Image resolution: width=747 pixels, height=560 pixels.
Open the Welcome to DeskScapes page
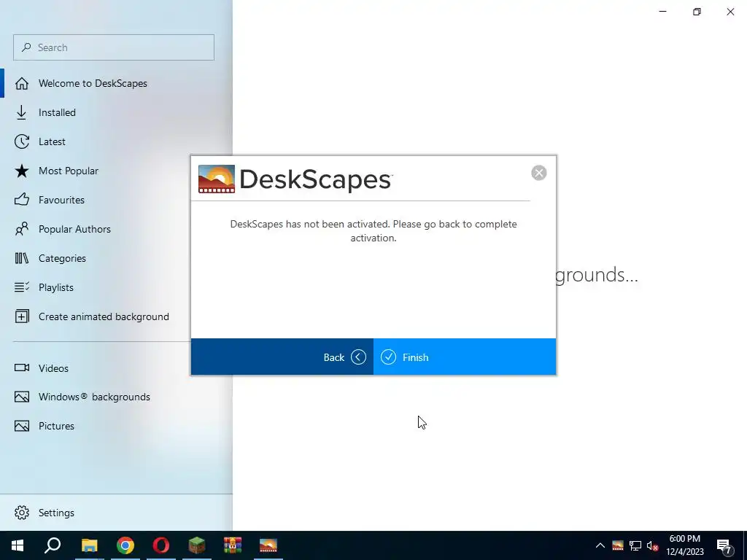[x=93, y=83]
